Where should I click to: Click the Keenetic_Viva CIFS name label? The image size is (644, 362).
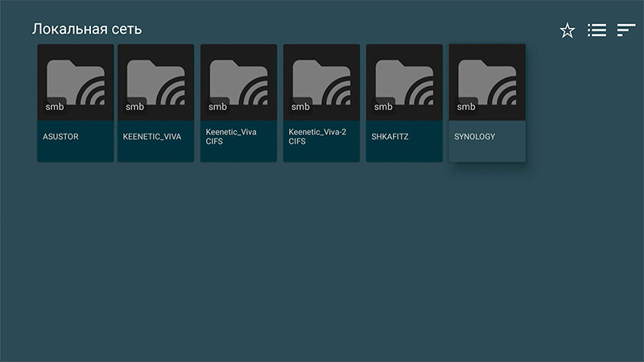pyautogui.click(x=231, y=137)
